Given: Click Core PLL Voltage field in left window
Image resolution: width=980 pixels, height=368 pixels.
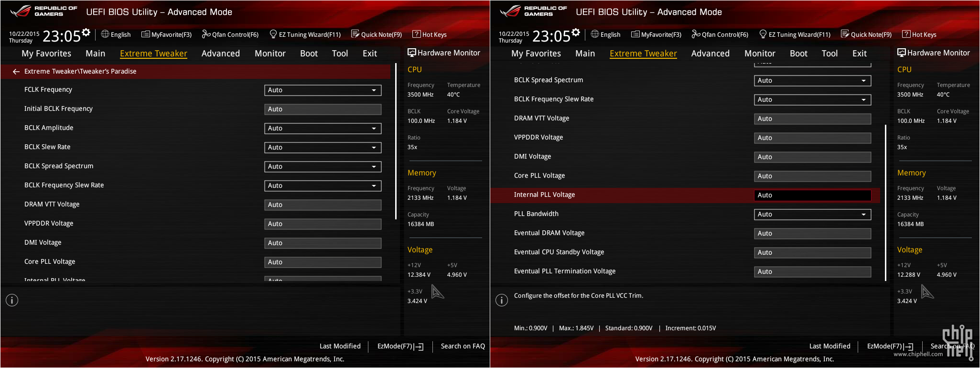Looking at the screenshot, I should (323, 262).
